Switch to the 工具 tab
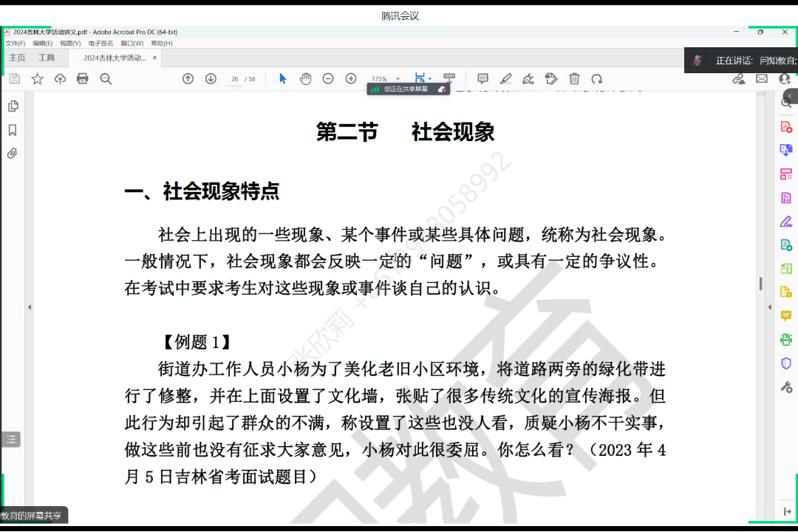Image resolution: width=798 pixels, height=532 pixels. pos(47,58)
